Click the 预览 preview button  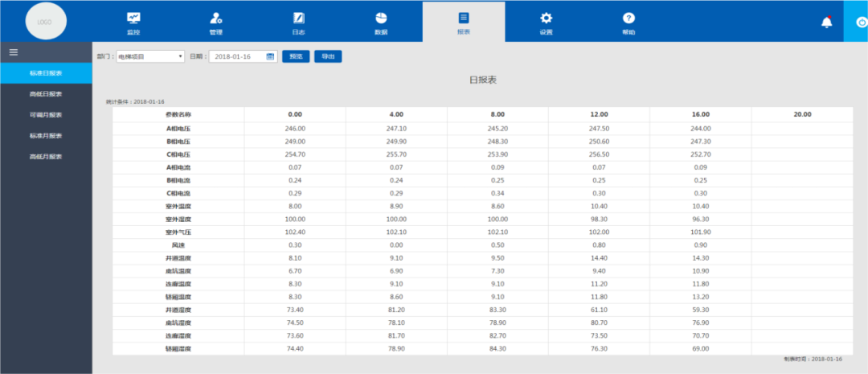click(x=296, y=56)
